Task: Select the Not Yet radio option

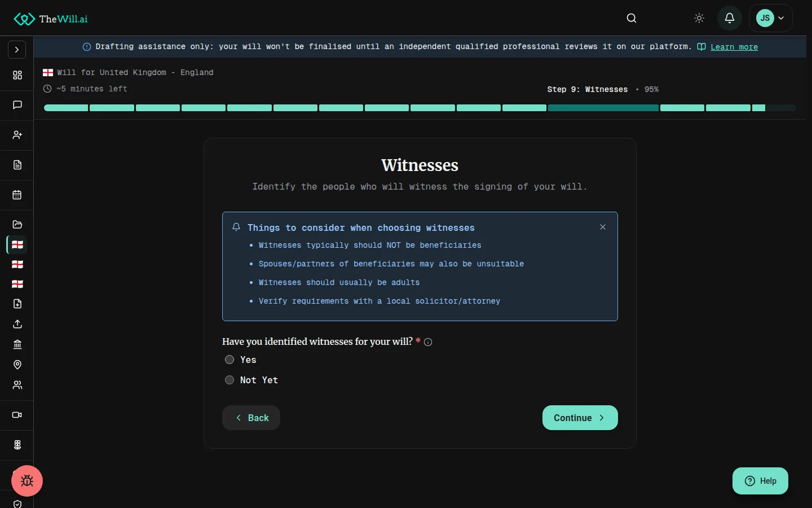Action: pyautogui.click(x=230, y=380)
